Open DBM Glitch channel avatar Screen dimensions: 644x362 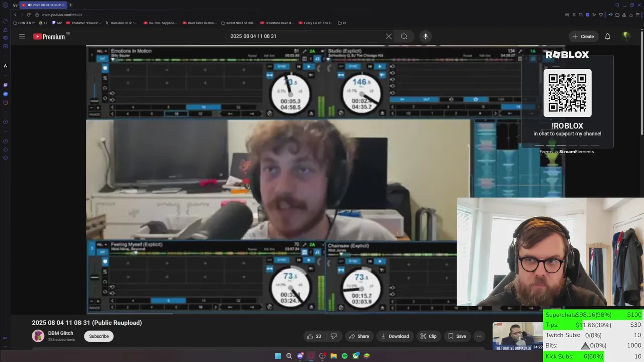(x=38, y=336)
